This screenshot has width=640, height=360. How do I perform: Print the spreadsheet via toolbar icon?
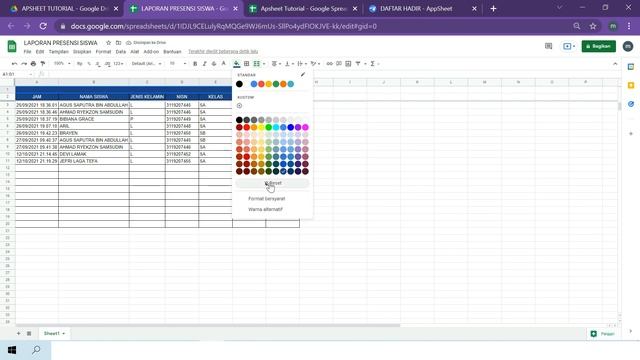[x=33, y=64]
